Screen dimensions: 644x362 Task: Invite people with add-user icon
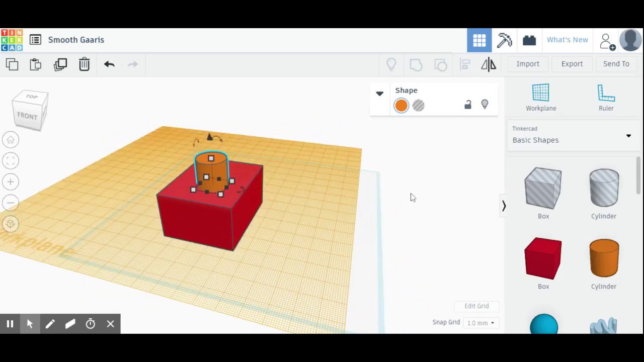pyautogui.click(x=607, y=41)
